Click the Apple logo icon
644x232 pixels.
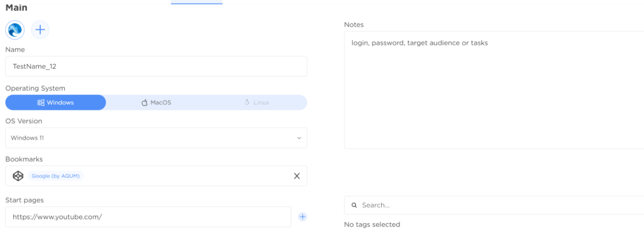click(x=144, y=102)
